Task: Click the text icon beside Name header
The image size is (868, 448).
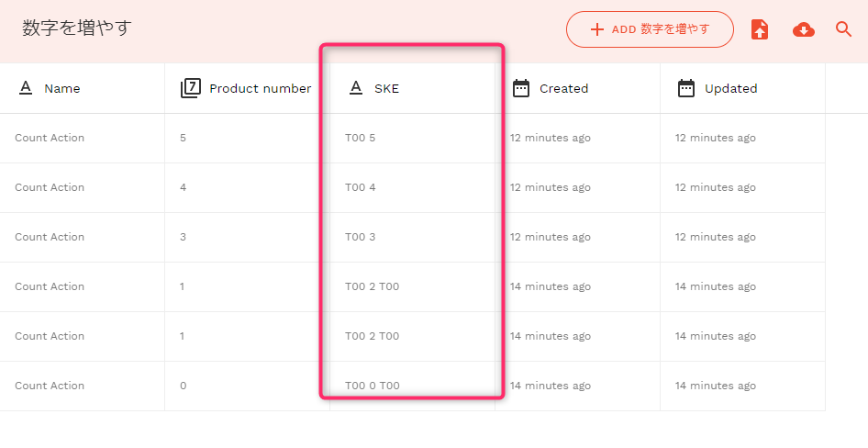Action: click(26, 88)
